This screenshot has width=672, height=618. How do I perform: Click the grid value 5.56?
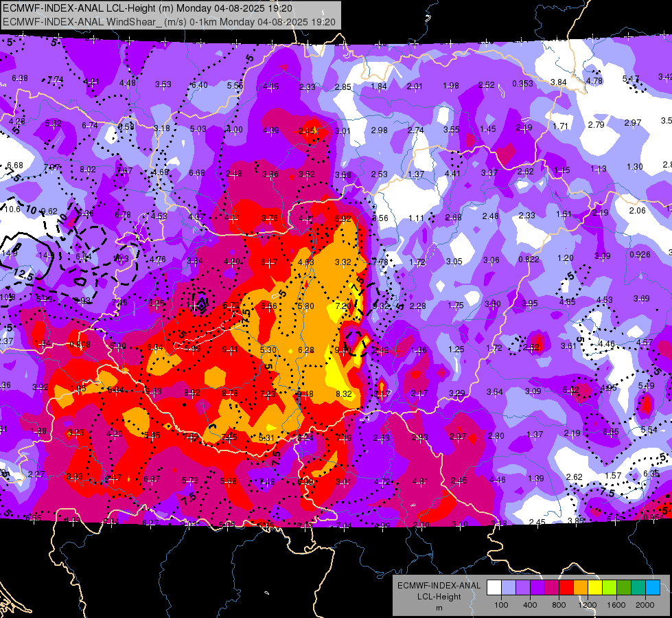click(235, 85)
